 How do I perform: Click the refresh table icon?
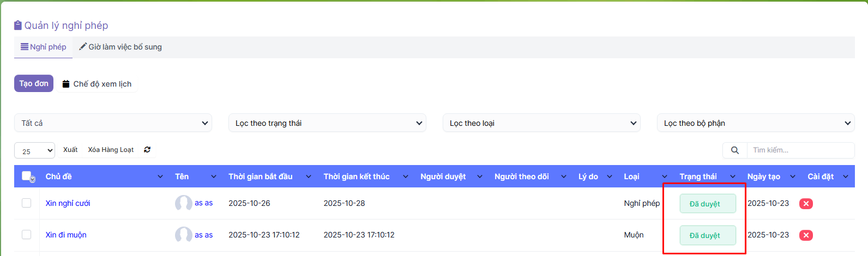(x=147, y=150)
